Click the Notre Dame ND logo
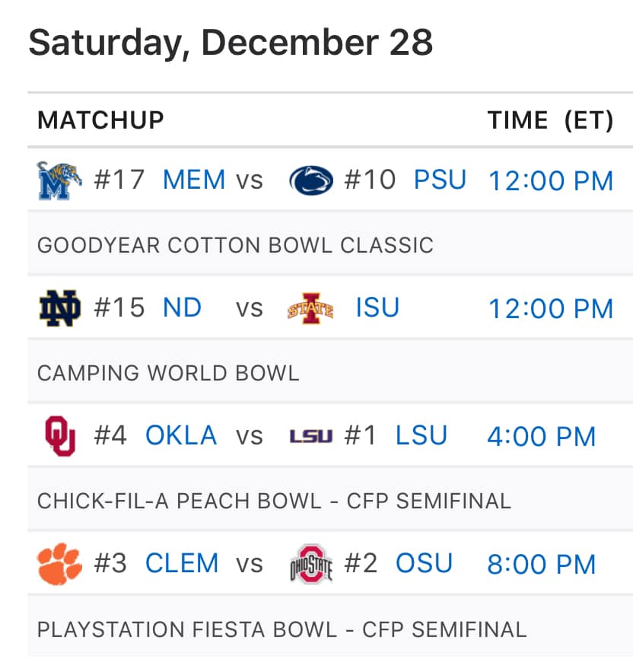This screenshot has height=672, width=633. coord(59,308)
